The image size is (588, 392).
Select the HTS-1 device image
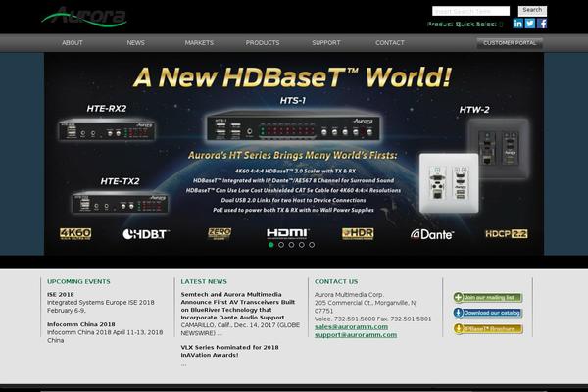(293, 126)
